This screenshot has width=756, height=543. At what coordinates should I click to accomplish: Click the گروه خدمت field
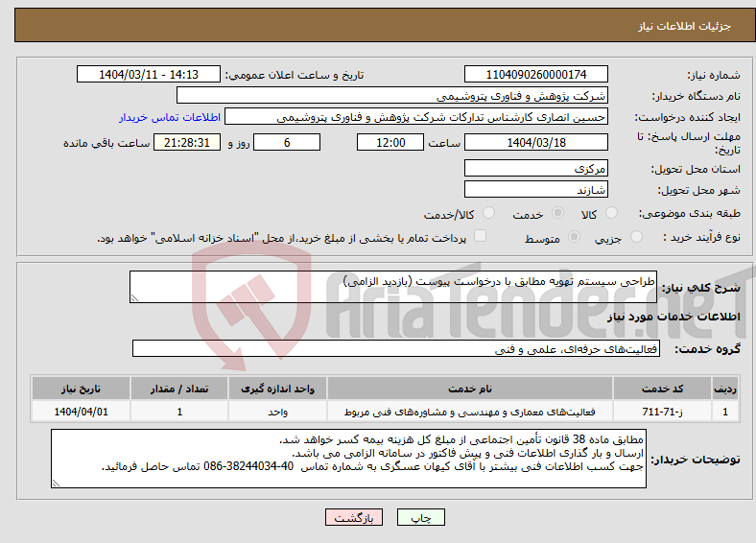pyautogui.click(x=396, y=348)
